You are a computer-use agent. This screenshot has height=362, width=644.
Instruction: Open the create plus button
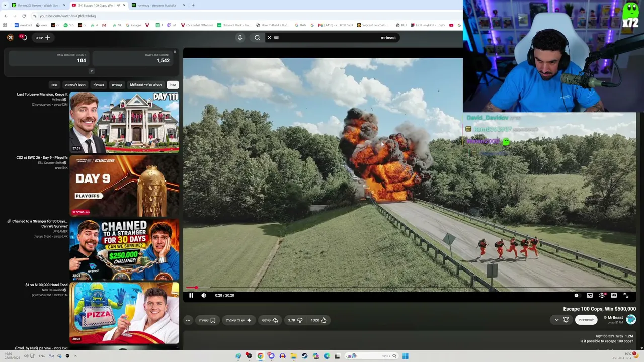pyautogui.click(x=43, y=37)
